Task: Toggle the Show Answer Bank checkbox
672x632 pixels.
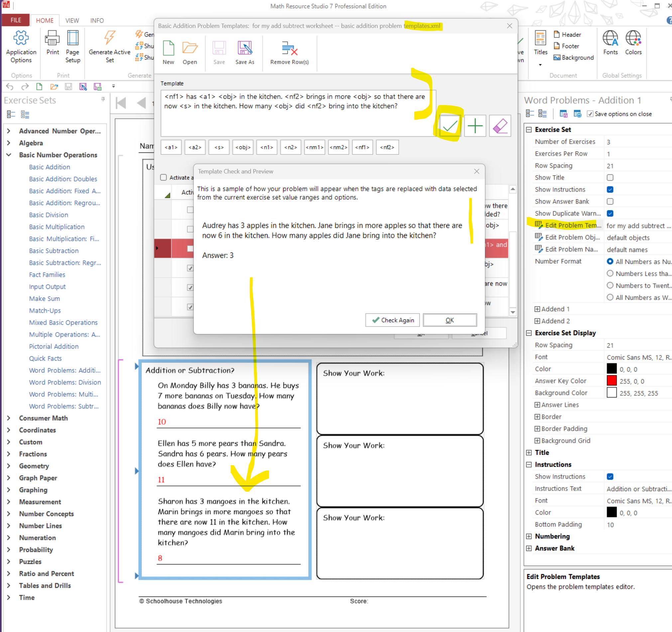Action: click(x=610, y=201)
